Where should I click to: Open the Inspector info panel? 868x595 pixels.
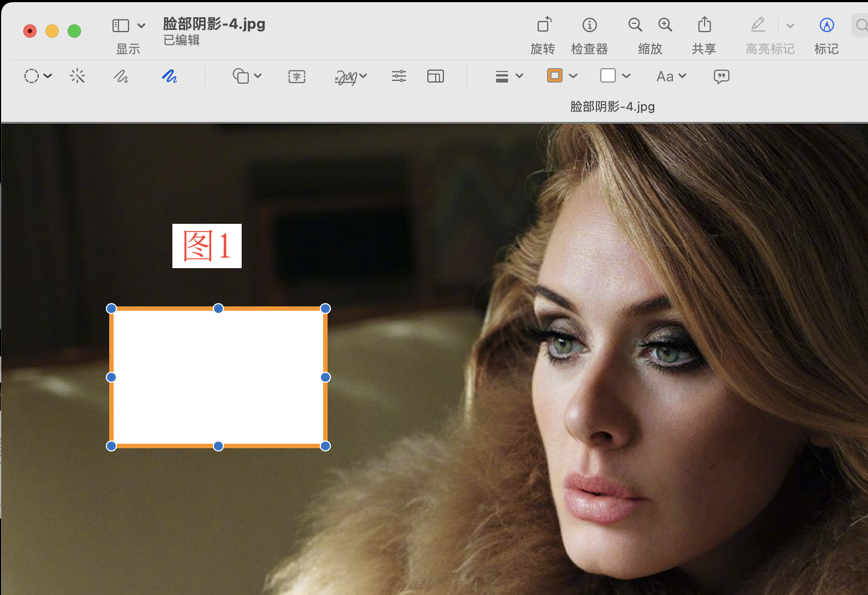tap(589, 25)
